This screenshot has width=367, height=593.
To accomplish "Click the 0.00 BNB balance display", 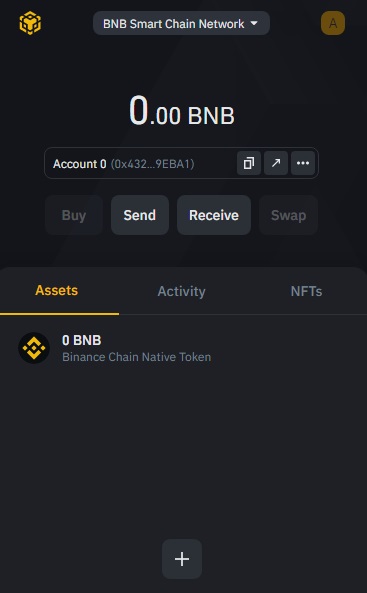I will click(x=182, y=111).
